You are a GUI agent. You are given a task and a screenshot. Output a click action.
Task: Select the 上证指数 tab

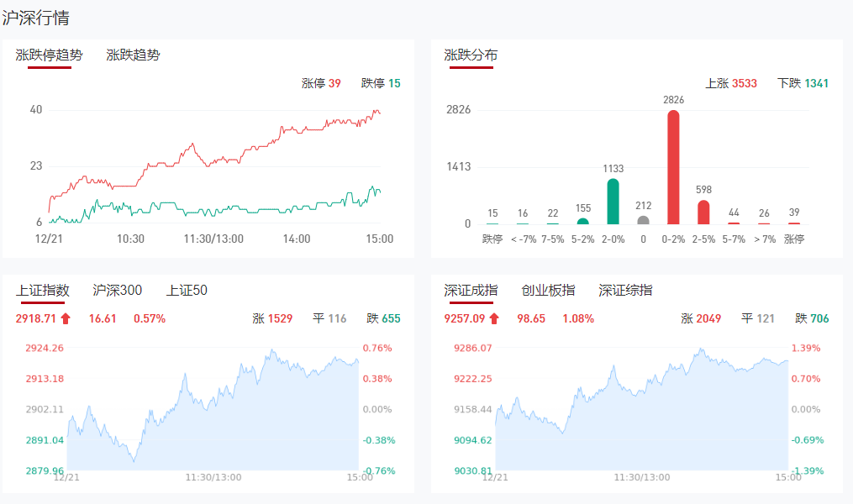(42, 291)
